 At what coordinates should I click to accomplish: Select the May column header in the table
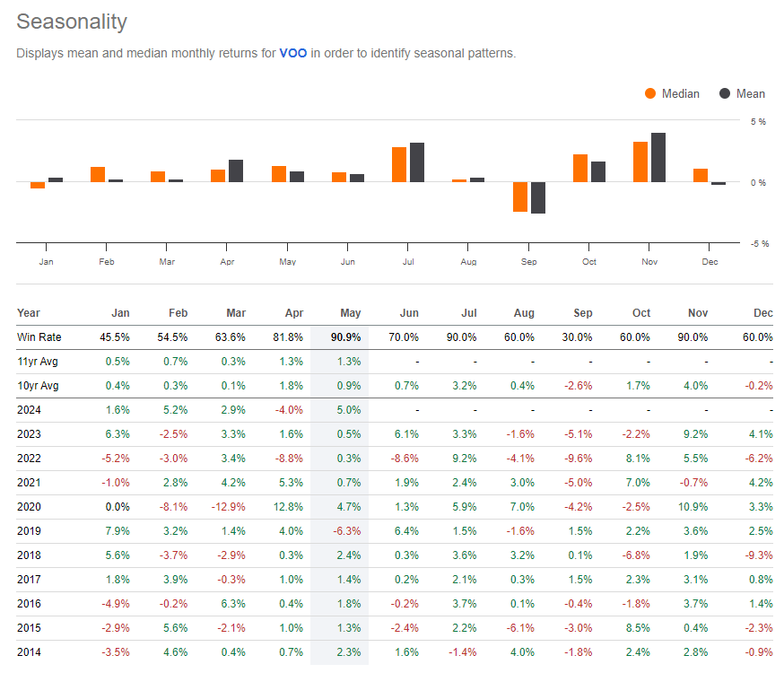click(x=350, y=313)
